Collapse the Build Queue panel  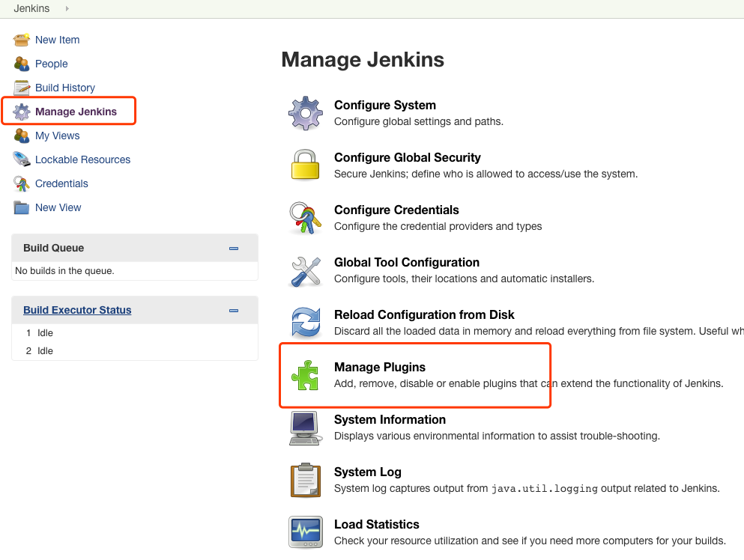[x=233, y=248]
